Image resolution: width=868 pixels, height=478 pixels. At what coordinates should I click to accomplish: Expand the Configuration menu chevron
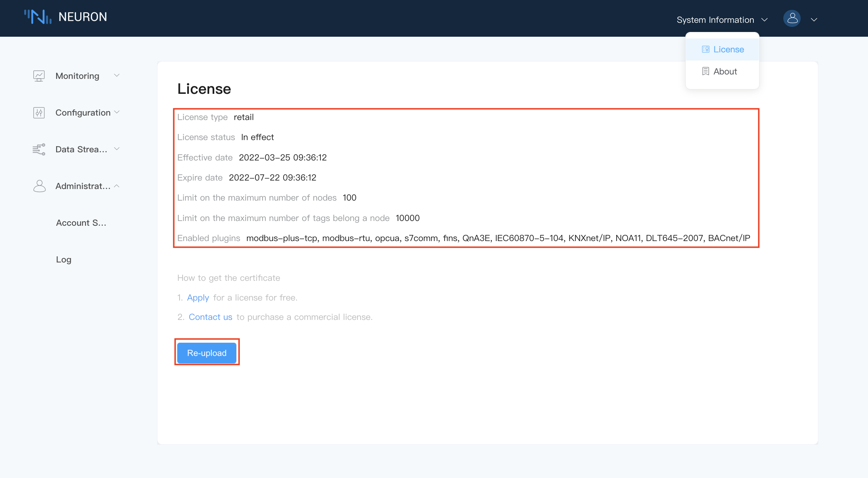click(117, 112)
